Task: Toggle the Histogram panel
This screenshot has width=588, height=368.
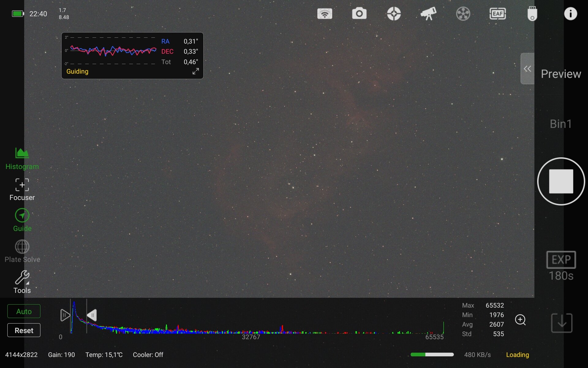Action: (x=22, y=159)
